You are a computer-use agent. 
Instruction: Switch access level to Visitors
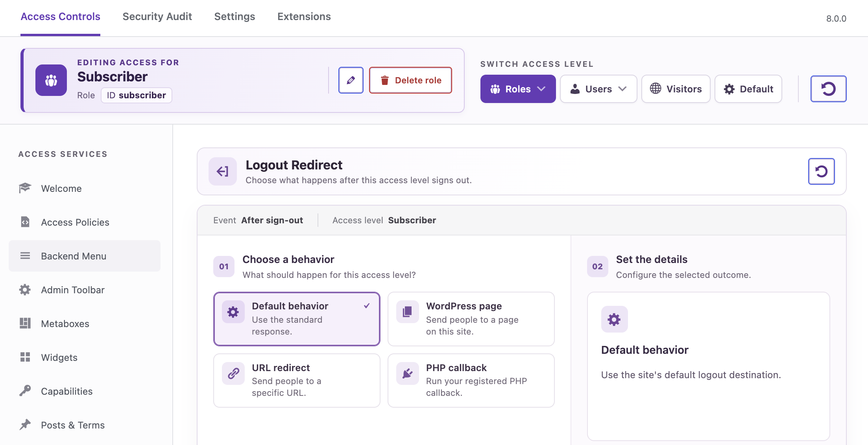676,89
